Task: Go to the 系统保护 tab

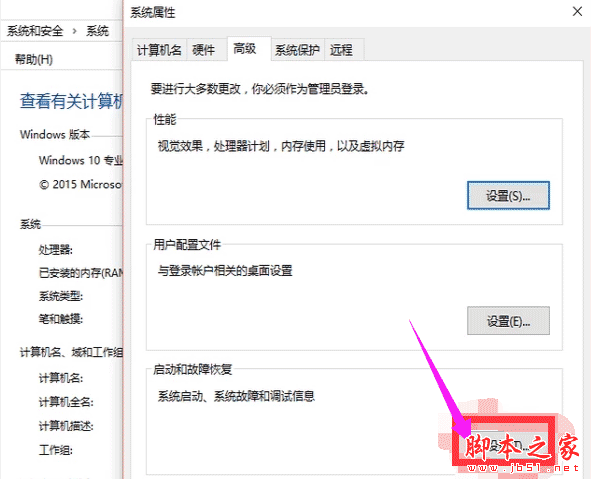Action: point(297,49)
